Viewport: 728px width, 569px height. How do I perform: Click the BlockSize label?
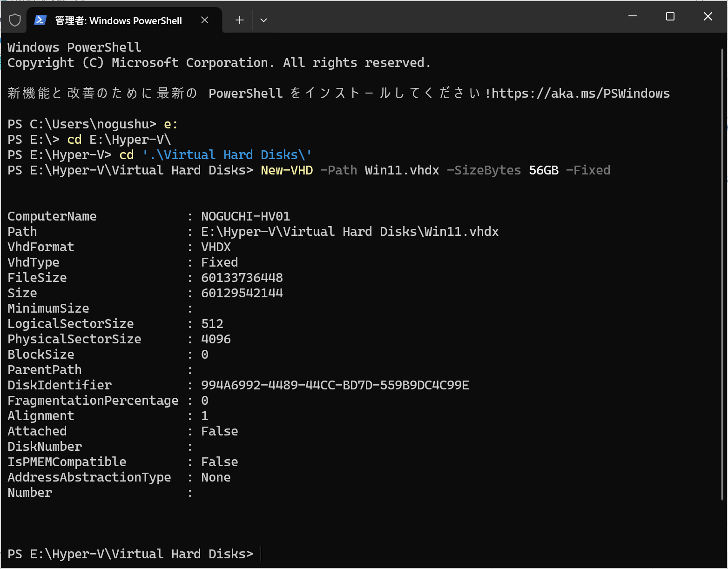[41, 355]
